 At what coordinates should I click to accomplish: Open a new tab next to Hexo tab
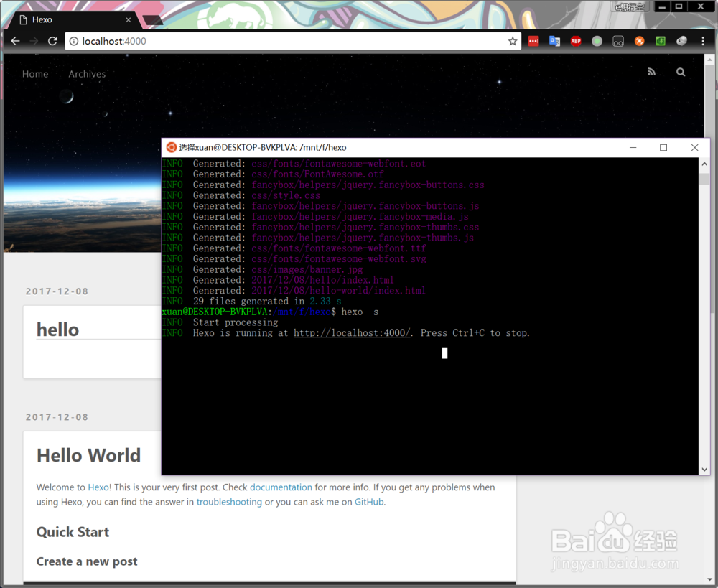click(152, 19)
